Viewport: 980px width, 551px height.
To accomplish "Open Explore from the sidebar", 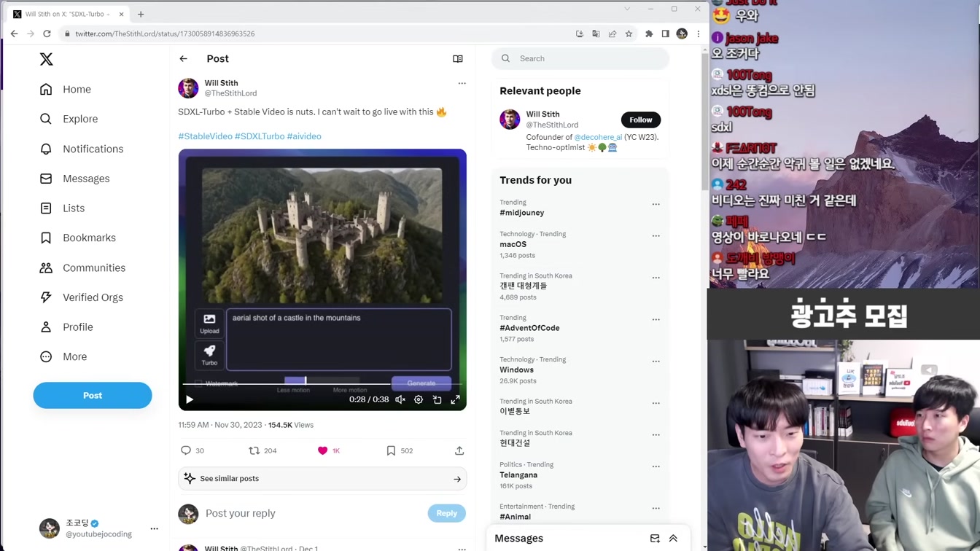I will pyautogui.click(x=69, y=119).
